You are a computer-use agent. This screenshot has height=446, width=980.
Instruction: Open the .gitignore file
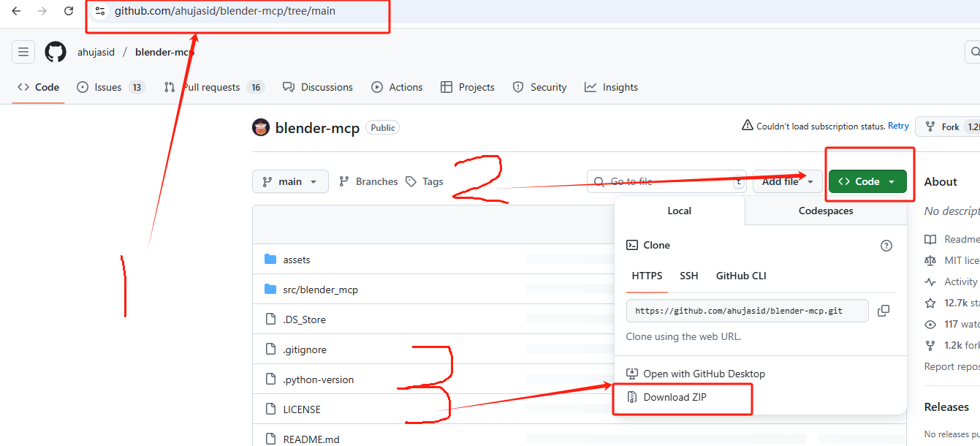coord(305,349)
